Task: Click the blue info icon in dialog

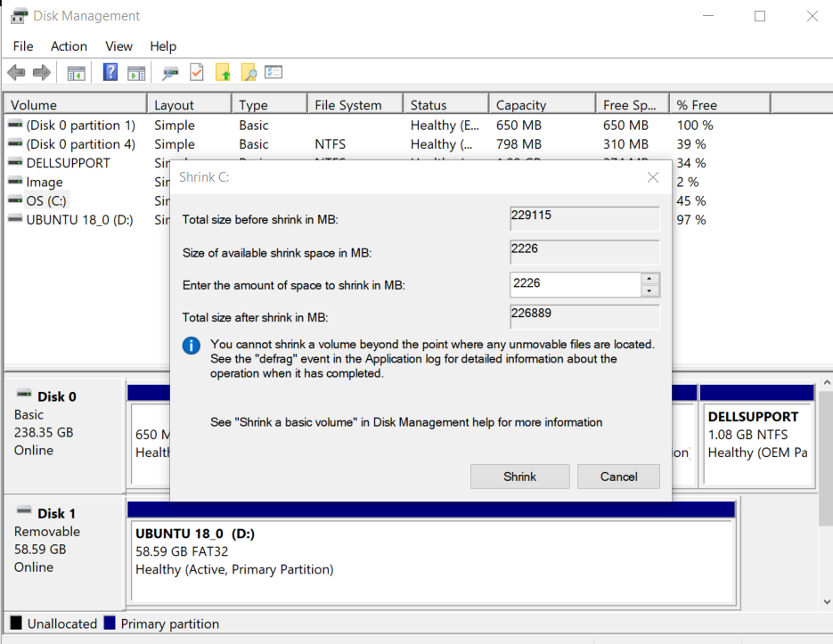Action: (192, 346)
